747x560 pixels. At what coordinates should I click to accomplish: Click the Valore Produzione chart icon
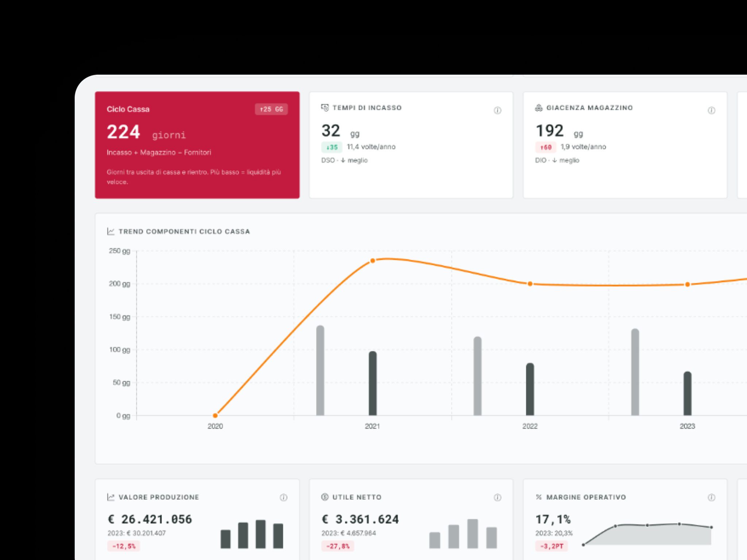111,497
